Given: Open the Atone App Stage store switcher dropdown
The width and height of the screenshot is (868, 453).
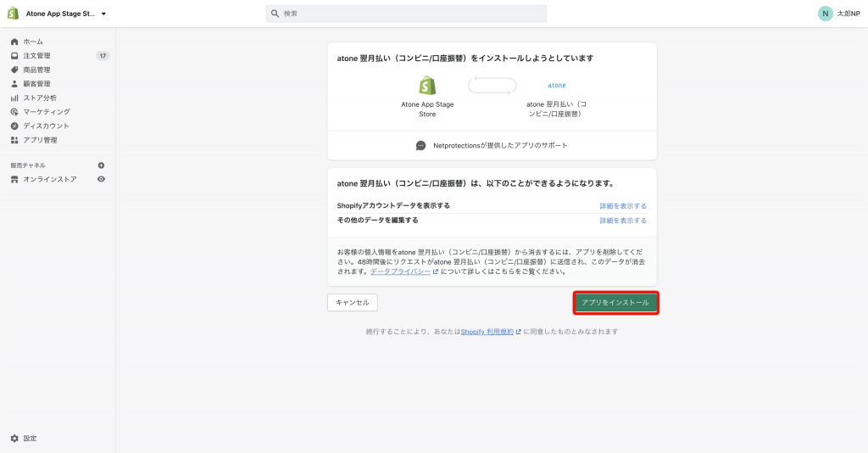Looking at the screenshot, I should pyautogui.click(x=66, y=14).
